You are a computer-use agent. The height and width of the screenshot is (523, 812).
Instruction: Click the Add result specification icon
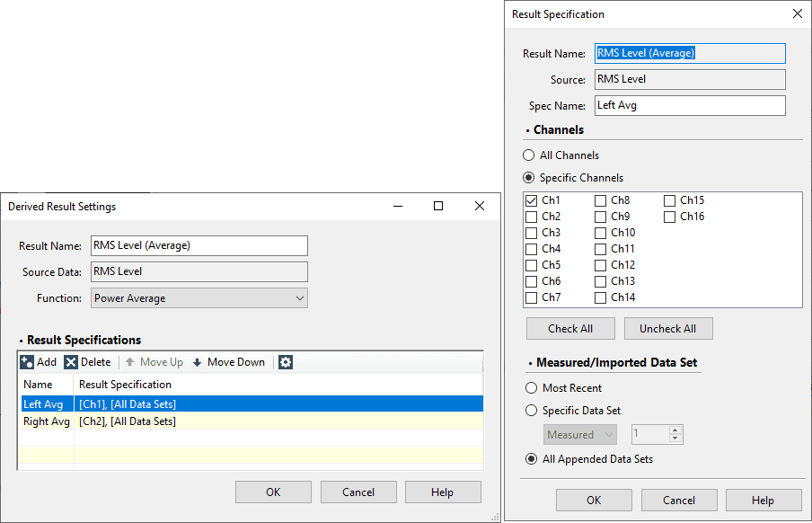(27, 362)
